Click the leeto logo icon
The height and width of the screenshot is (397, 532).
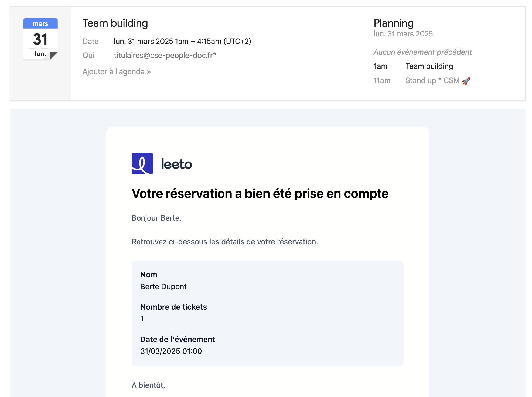click(142, 163)
